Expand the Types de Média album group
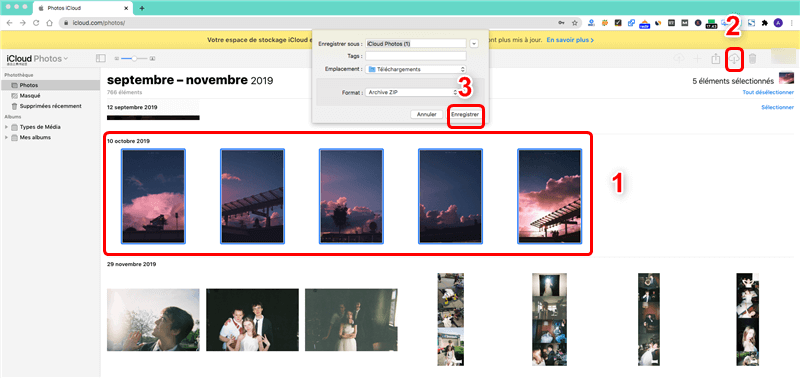 6,127
